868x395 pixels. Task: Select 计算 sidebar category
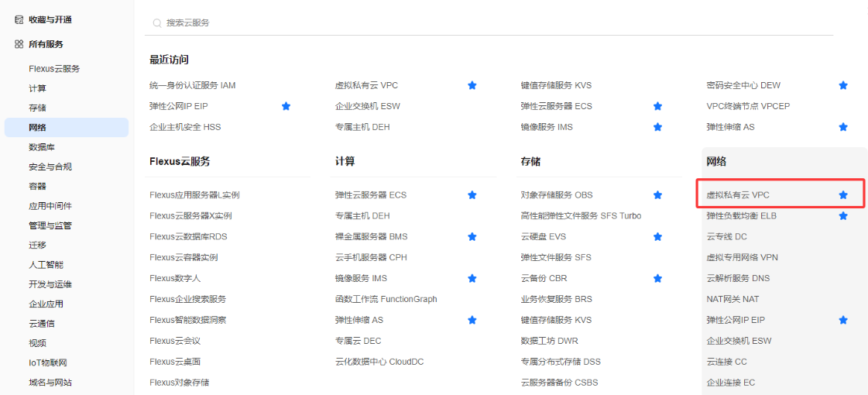coord(38,88)
